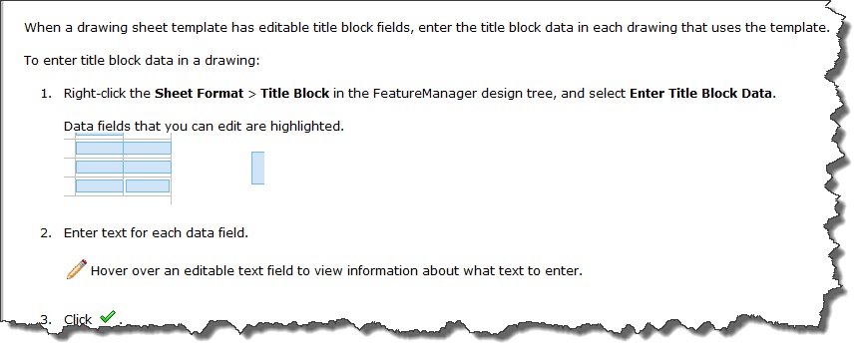Click the word 'Click' in step 3

[x=78, y=319]
